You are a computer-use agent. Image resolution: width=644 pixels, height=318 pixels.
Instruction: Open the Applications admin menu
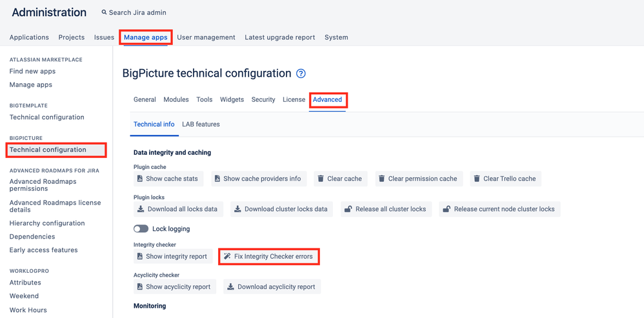pyautogui.click(x=29, y=37)
